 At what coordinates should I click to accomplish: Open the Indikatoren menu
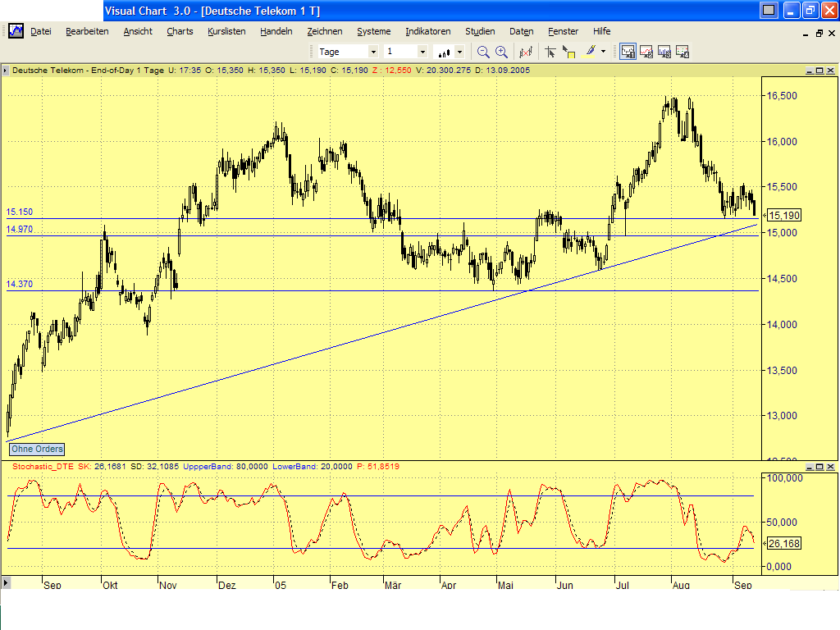(x=427, y=31)
